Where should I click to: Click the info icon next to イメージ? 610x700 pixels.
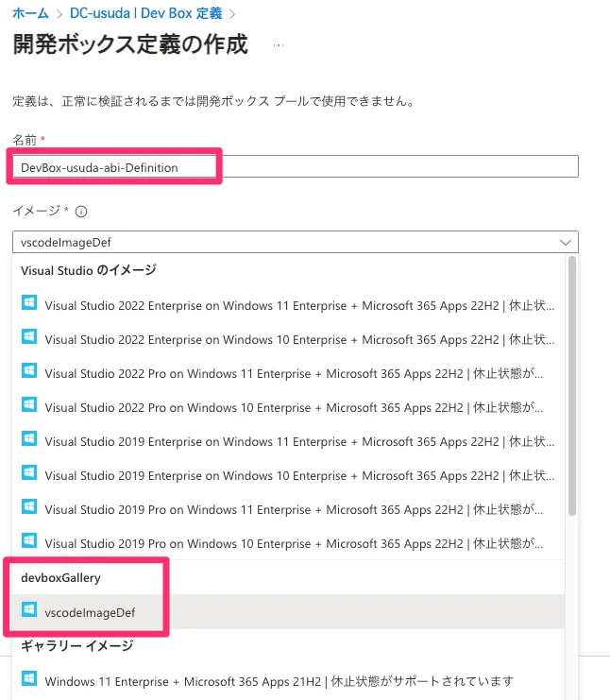tap(81, 212)
